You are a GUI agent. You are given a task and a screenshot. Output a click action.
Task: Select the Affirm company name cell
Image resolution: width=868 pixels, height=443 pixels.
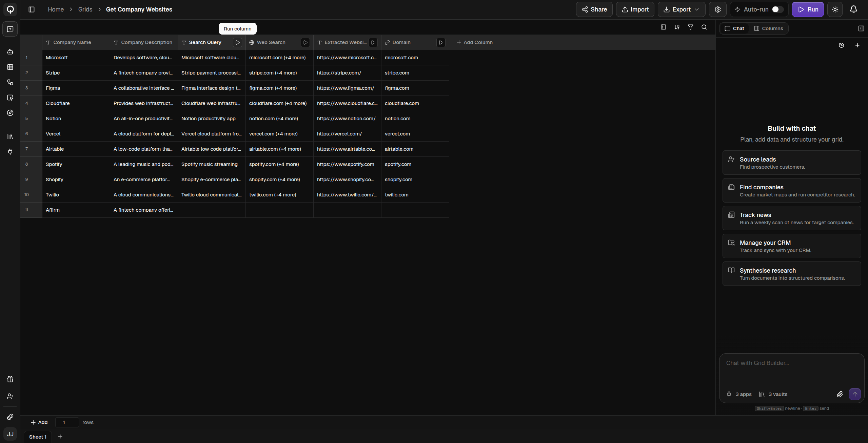tap(76, 210)
